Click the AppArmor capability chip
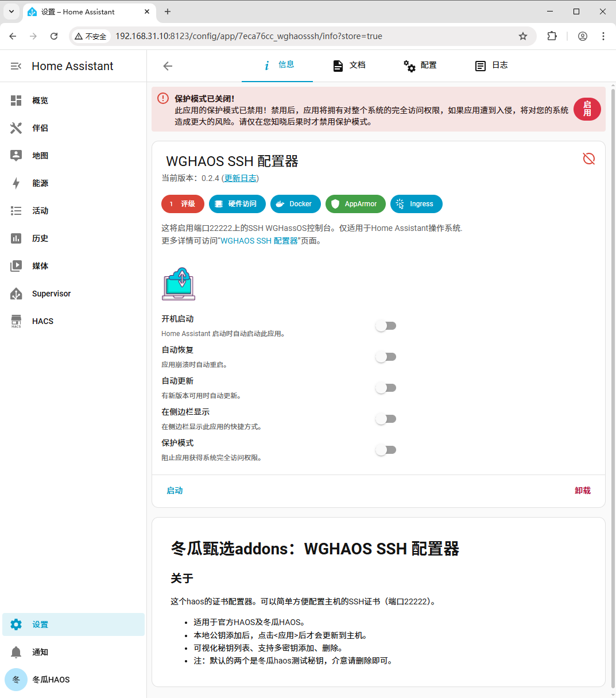The image size is (616, 698). coord(355,204)
